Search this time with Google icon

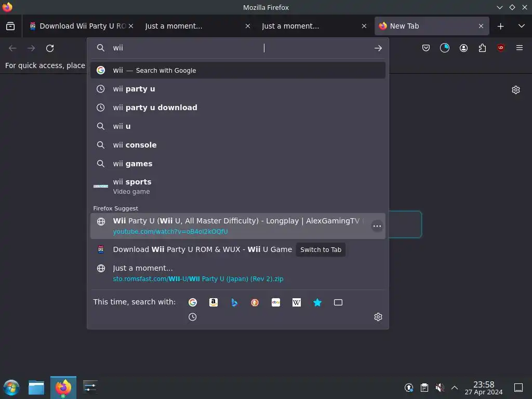(193, 302)
